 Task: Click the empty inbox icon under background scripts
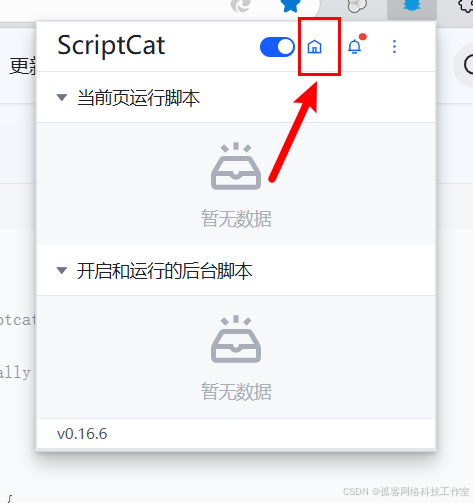pos(236,339)
